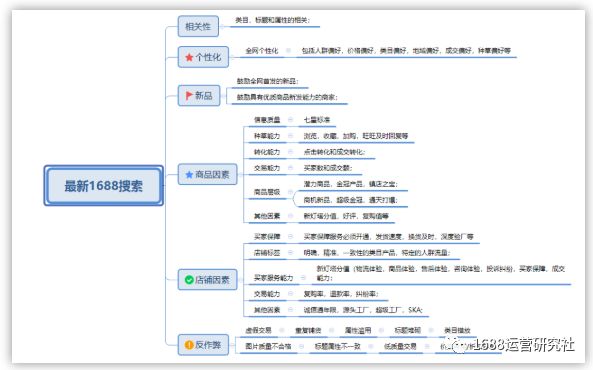Click the 类目错放 subtopic
Screen dimensions: 593x370
[x=457, y=331]
